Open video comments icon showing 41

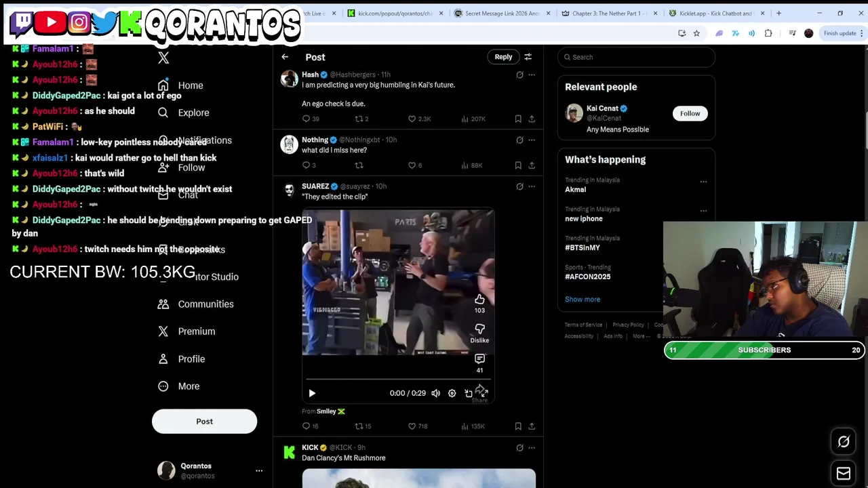tap(479, 359)
